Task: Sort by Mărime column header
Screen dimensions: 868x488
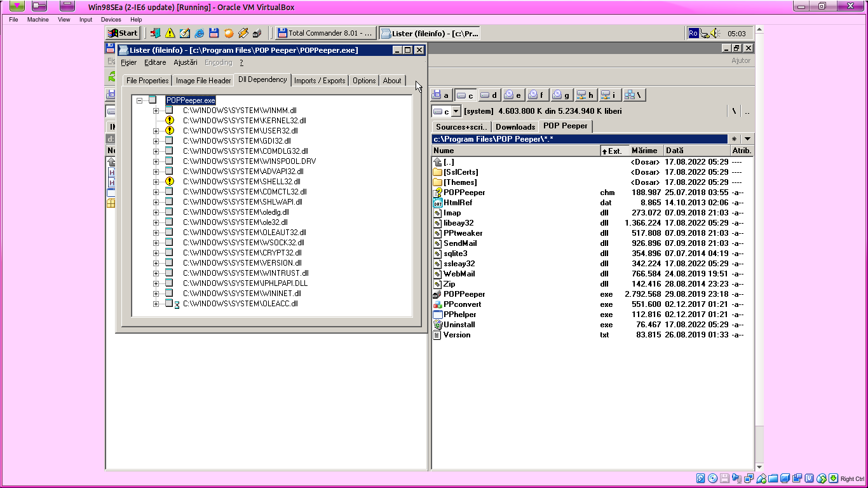Action: click(647, 151)
